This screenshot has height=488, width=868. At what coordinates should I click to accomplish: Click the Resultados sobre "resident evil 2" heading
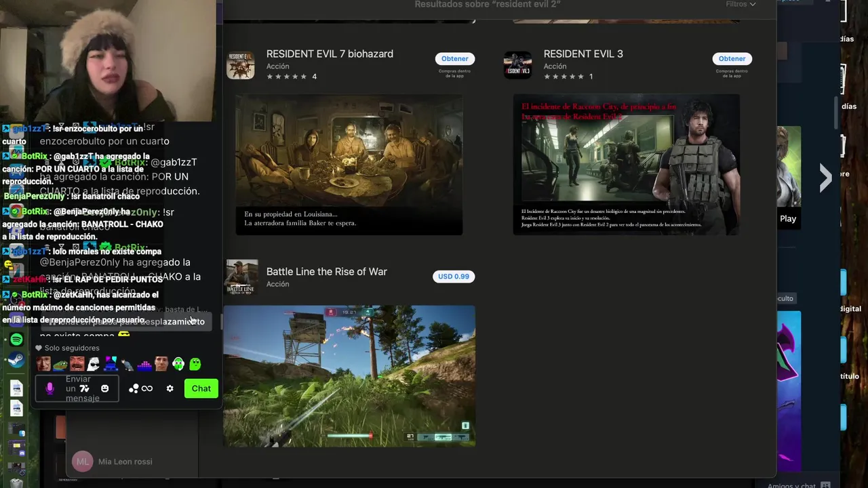[x=488, y=4]
